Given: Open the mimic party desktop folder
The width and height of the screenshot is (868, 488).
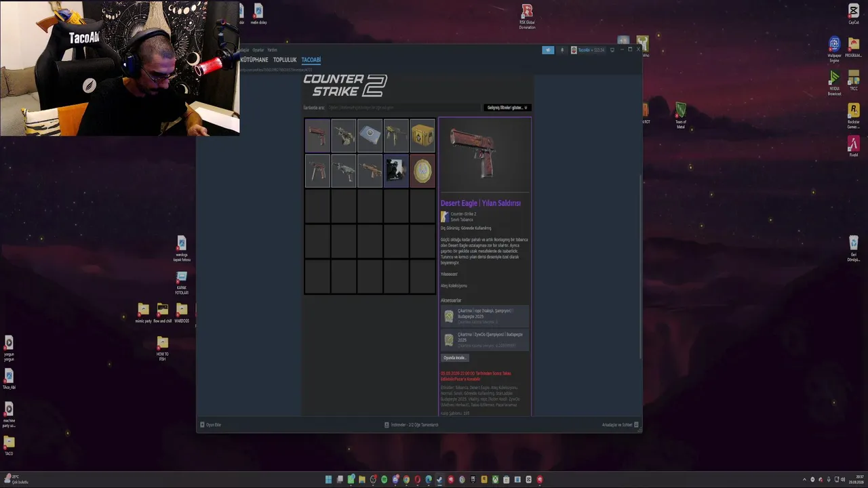Looking at the screenshot, I should coord(143,313).
